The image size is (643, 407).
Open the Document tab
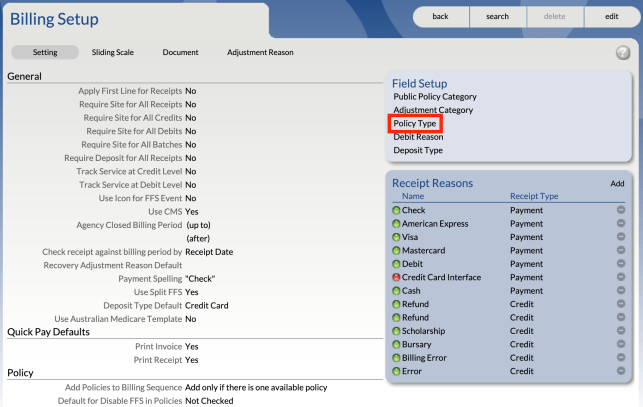(180, 53)
